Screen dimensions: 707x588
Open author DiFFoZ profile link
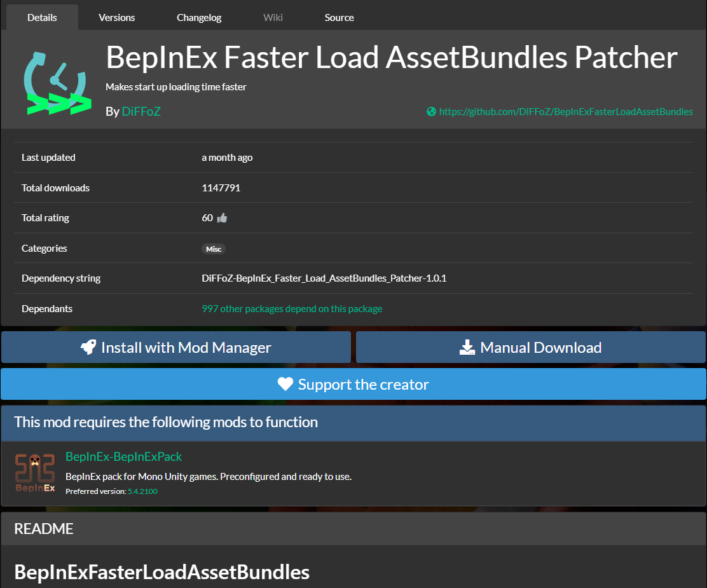coord(141,111)
